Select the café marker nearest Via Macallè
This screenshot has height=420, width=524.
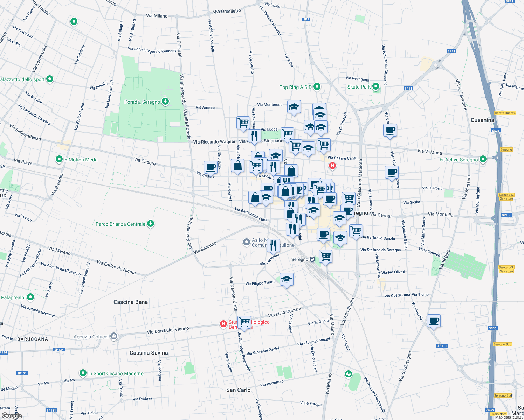coord(434,321)
